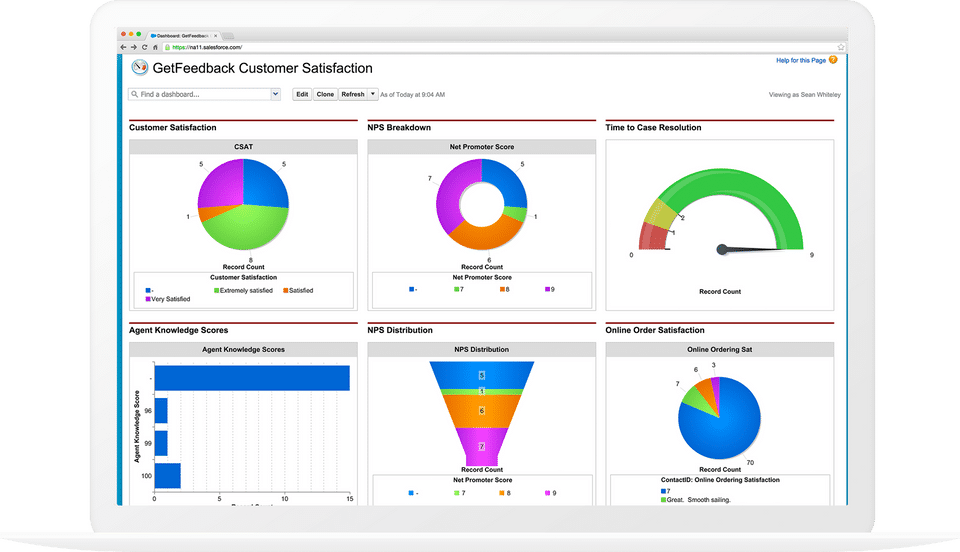Click the dashboard gauge icon beside the title

(x=140, y=67)
